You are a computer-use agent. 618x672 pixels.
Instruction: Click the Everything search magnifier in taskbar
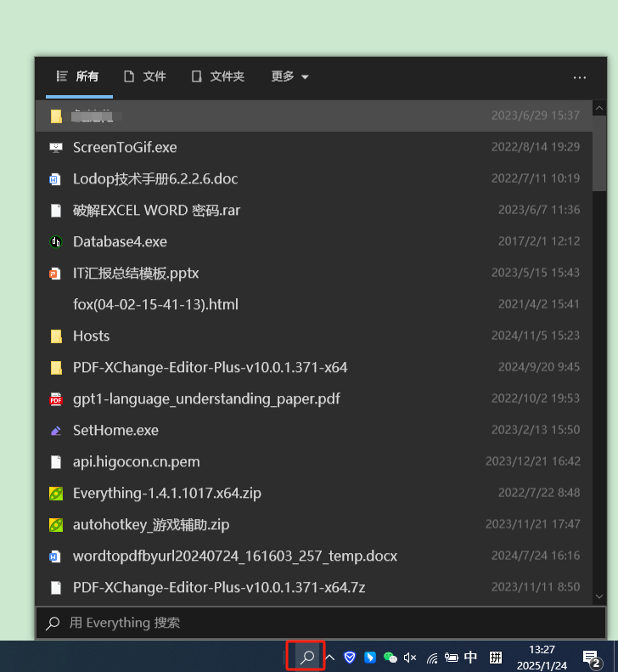[306, 657]
